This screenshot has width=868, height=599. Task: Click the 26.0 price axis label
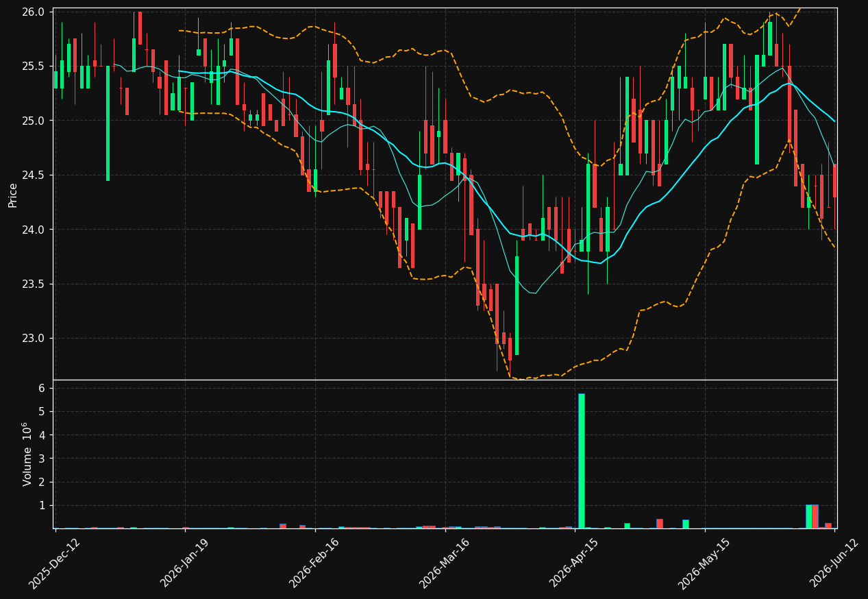(34, 12)
